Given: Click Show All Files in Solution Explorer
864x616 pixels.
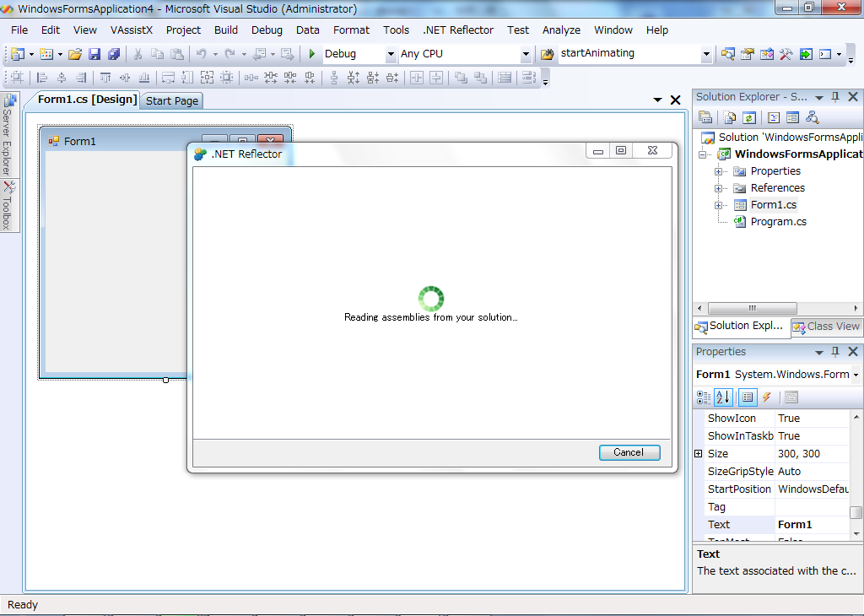Looking at the screenshot, I should pyautogui.click(x=730, y=117).
